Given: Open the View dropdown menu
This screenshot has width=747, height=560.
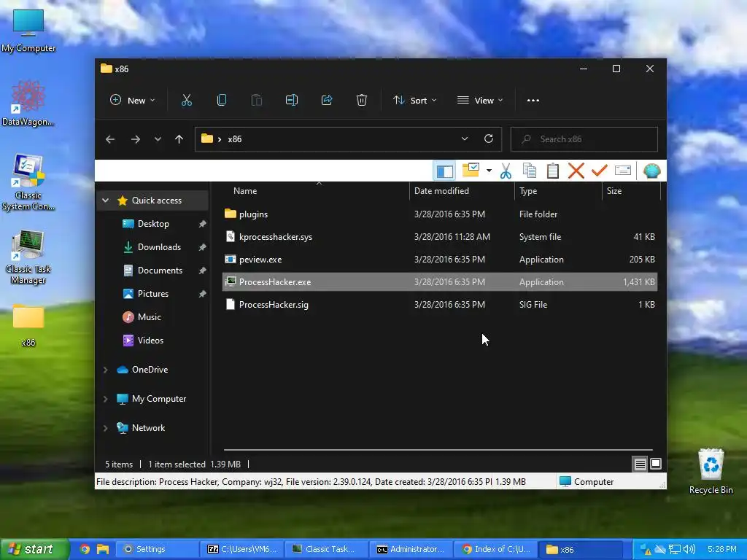Looking at the screenshot, I should 480,101.
